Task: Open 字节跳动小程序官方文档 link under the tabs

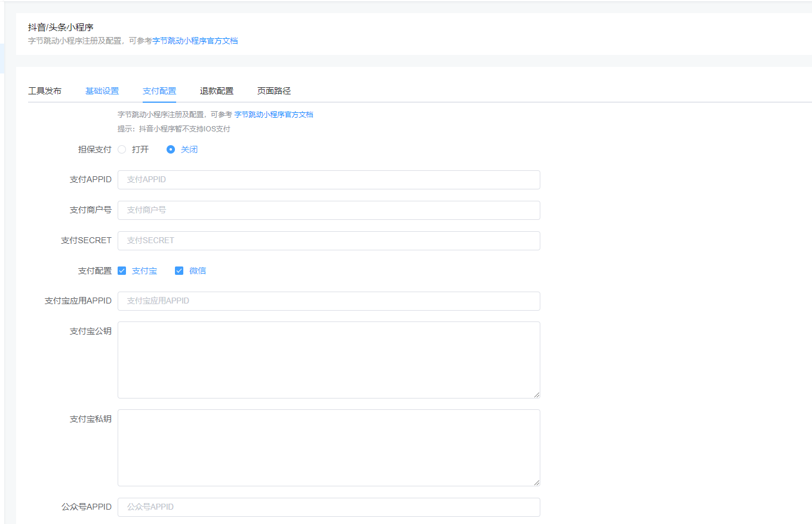Action: pyautogui.click(x=273, y=114)
